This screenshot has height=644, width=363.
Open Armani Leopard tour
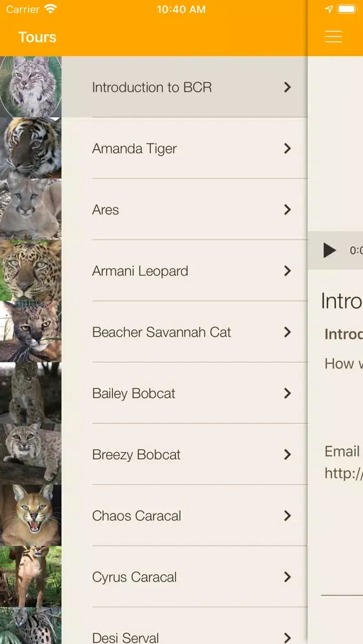pyautogui.click(x=153, y=270)
